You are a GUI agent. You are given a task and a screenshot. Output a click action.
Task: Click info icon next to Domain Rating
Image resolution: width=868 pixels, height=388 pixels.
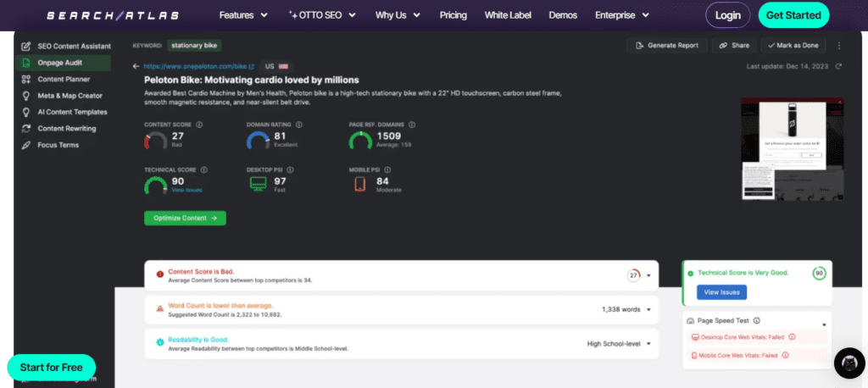tap(299, 125)
